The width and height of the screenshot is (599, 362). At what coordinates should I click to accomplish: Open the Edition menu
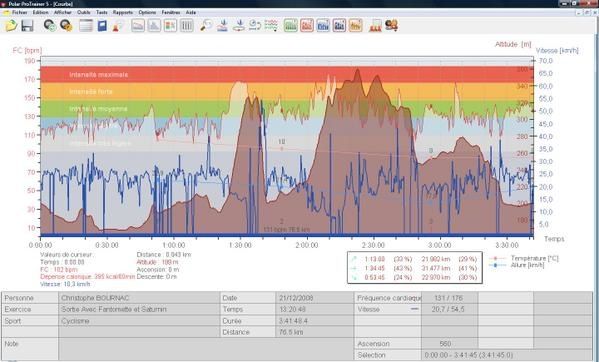tap(40, 12)
